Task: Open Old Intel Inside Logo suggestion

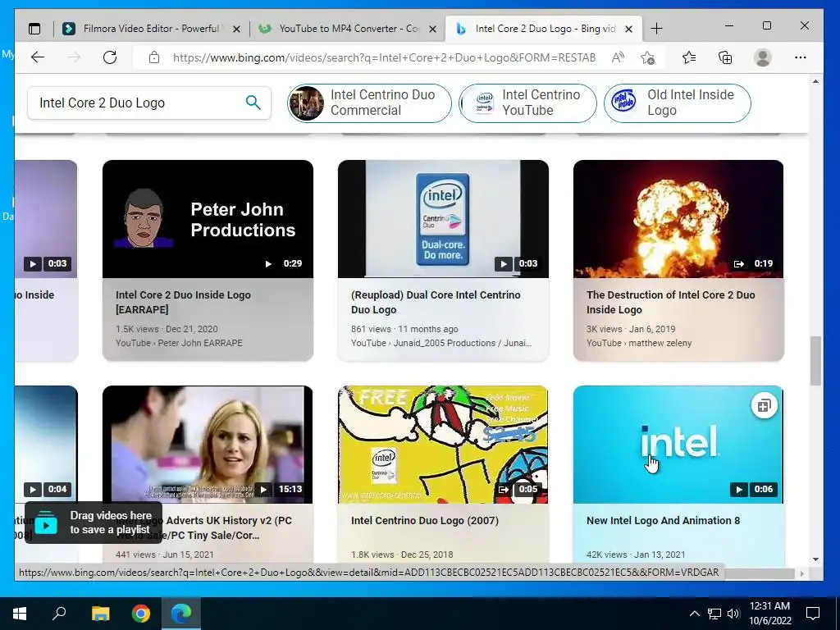Action: click(677, 103)
